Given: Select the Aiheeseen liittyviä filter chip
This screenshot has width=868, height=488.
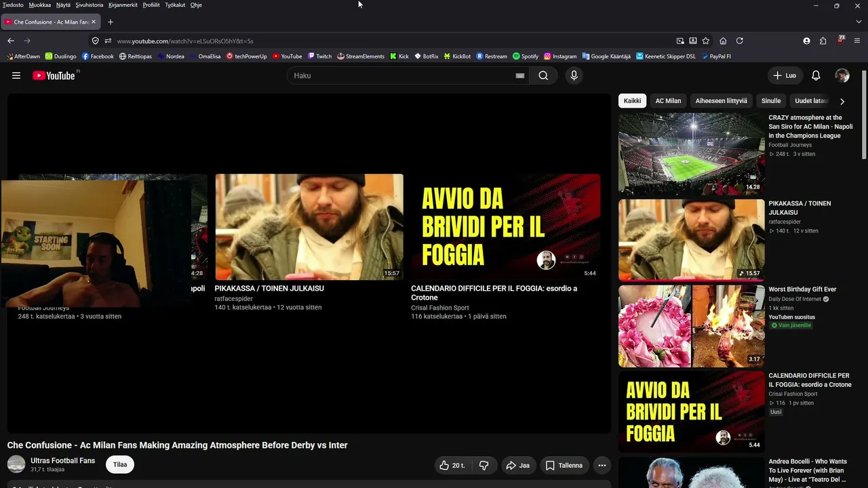Looking at the screenshot, I should tap(721, 101).
